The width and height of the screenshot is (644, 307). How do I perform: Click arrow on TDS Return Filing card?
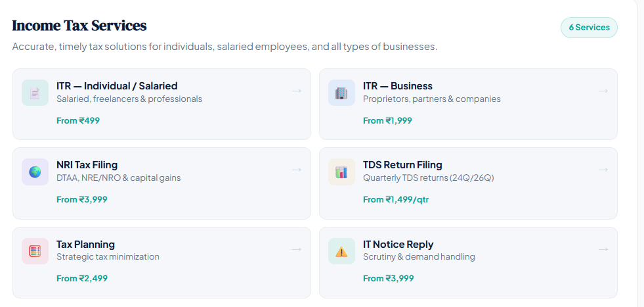pyautogui.click(x=603, y=170)
